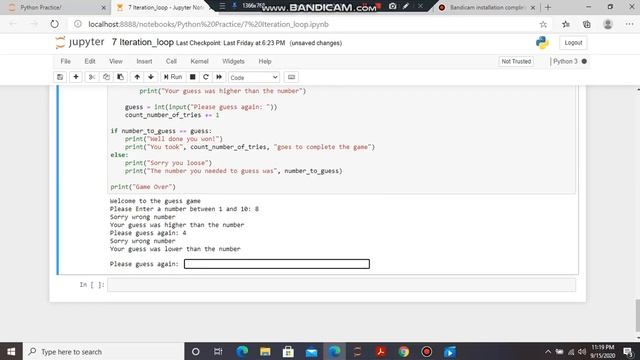Save notebook with the floppy disk icon
The height and width of the screenshot is (360, 640).
[x=60, y=77]
